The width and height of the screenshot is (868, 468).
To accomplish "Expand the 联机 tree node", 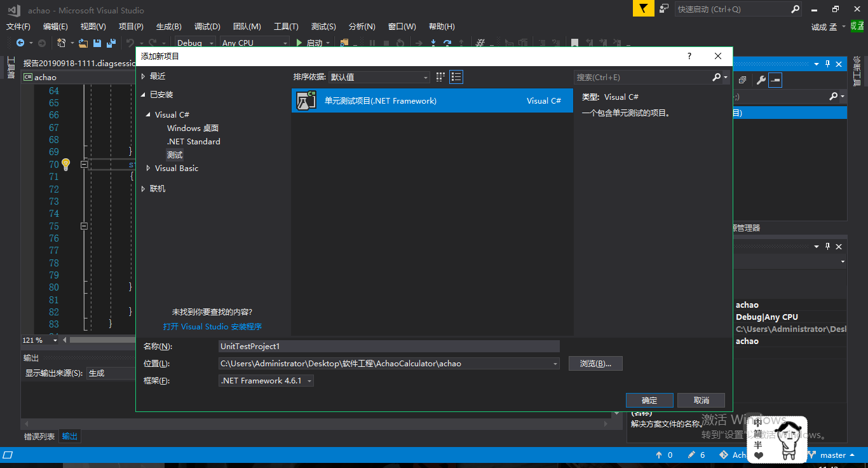I will click(x=143, y=189).
